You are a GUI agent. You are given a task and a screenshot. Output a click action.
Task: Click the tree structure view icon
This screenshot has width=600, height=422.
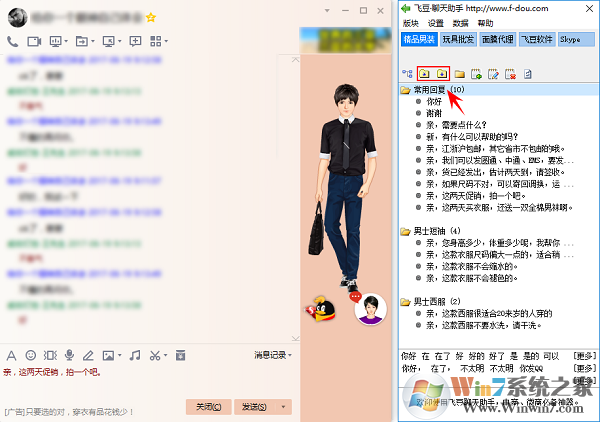[407, 73]
